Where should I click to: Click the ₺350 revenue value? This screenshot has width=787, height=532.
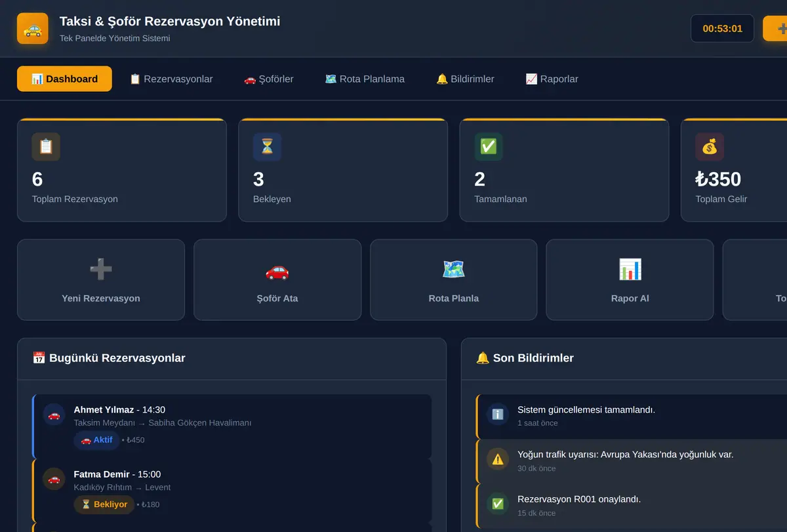pyautogui.click(x=718, y=179)
